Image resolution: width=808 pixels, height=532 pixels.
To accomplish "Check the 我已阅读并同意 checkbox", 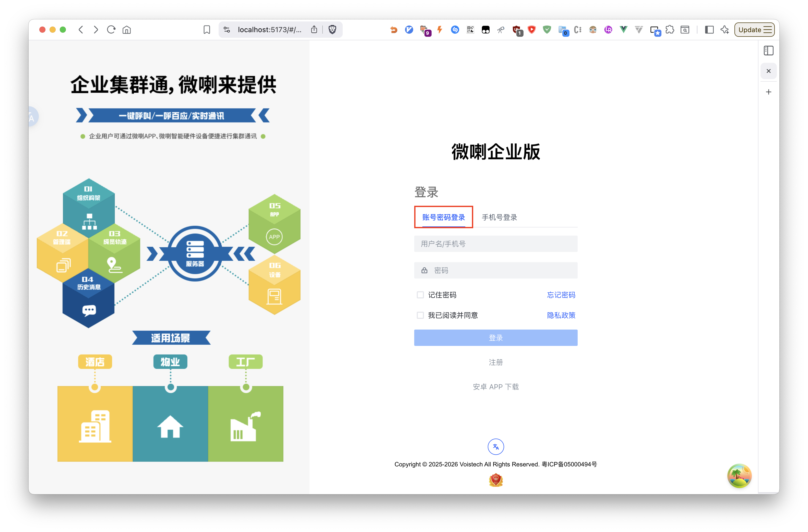I will coord(420,315).
